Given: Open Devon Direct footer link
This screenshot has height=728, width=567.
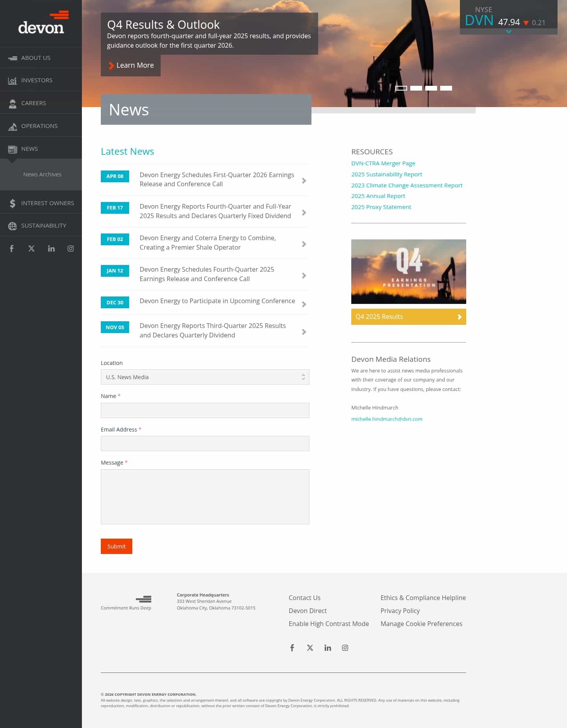Looking at the screenshot, I should pos(308,611).
